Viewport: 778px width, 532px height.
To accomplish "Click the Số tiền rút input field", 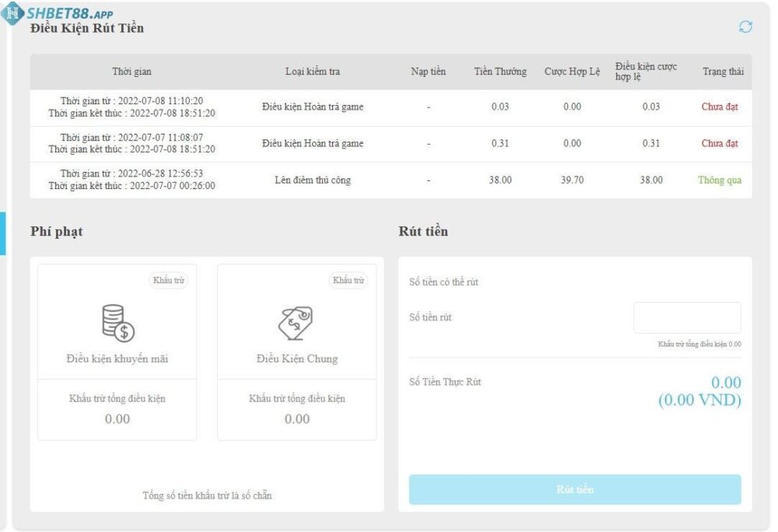I will tap(687, 317).
